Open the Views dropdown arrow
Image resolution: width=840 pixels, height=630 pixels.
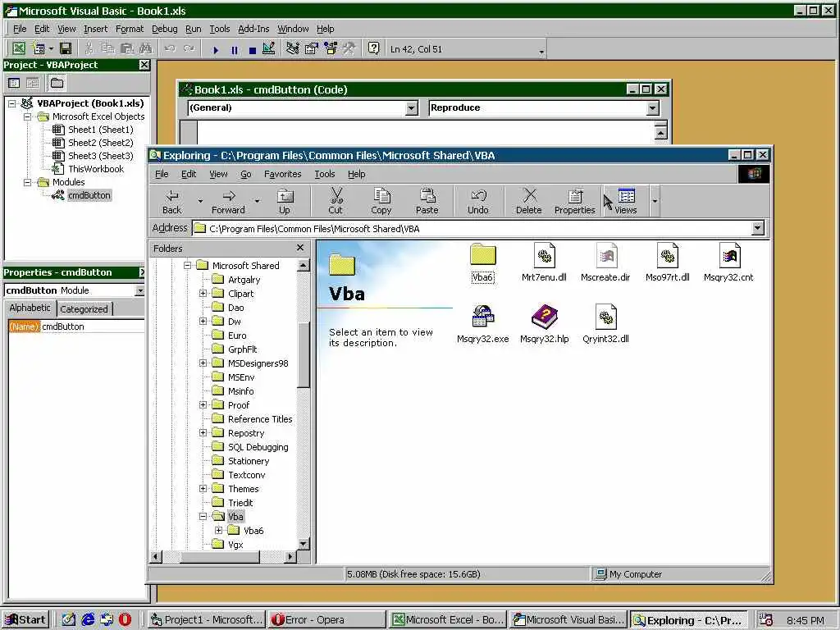(655, 202)
